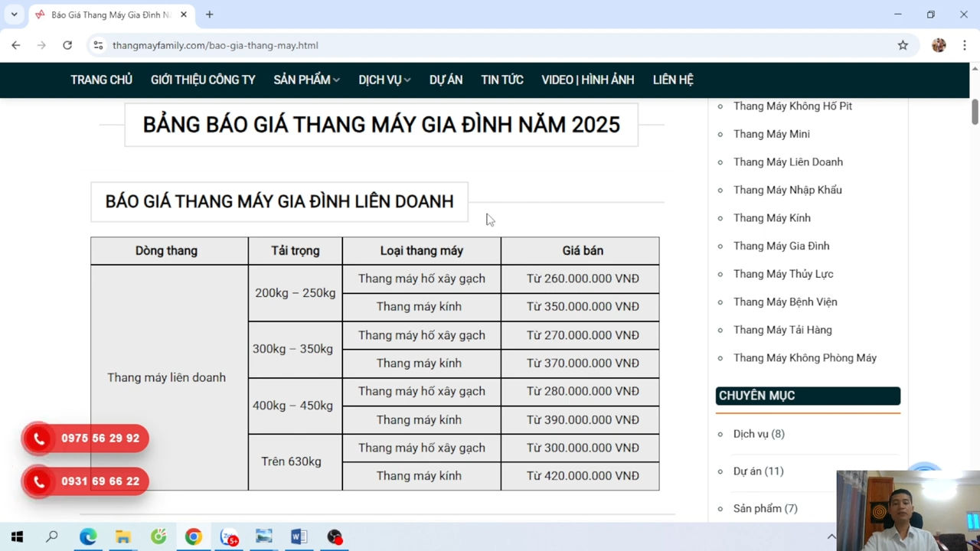Open the tab search dropdown arrow

pyautogui.click(x=14, y=15)
